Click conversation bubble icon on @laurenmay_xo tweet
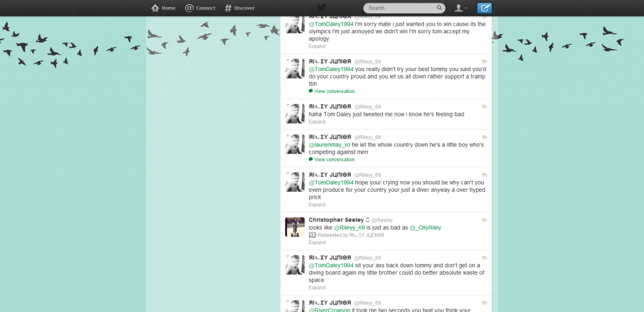Screen dimensions: 644x312 [311, 159]
